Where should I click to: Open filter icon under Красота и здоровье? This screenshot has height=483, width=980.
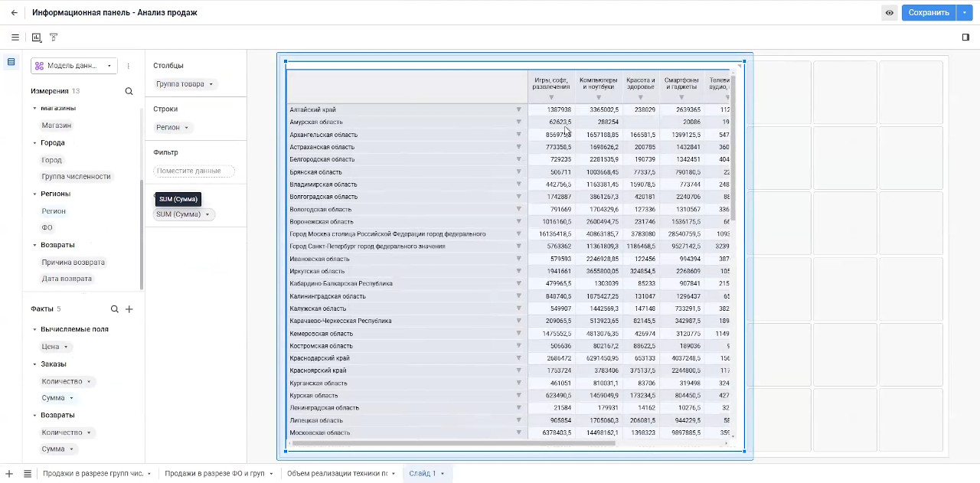tap(641, 97)
